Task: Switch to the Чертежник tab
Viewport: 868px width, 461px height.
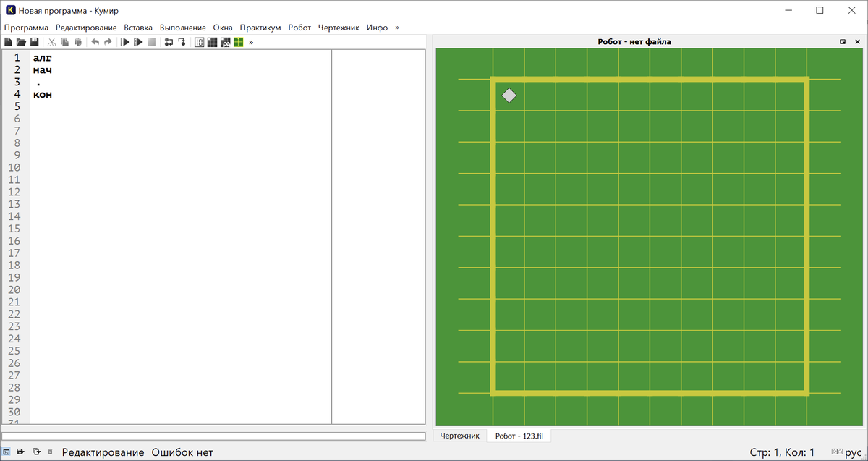Action: 459,436
